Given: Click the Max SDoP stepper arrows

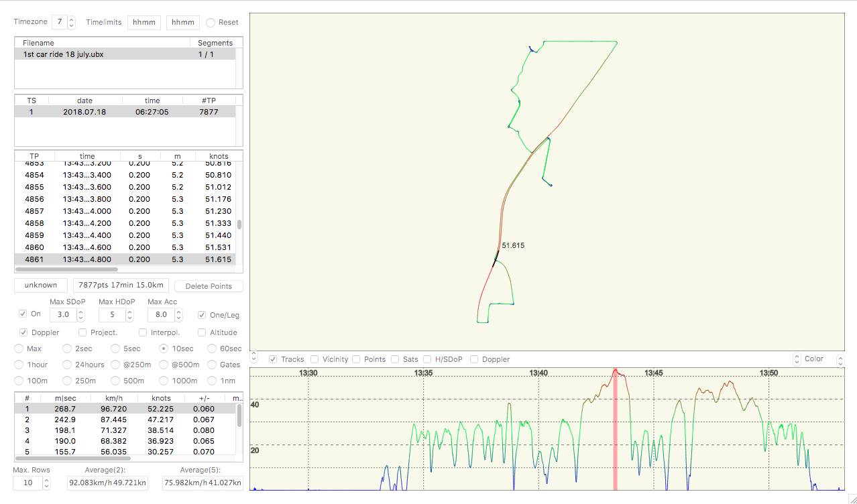Looking at the screenshot, I should [x=81, y=314].
